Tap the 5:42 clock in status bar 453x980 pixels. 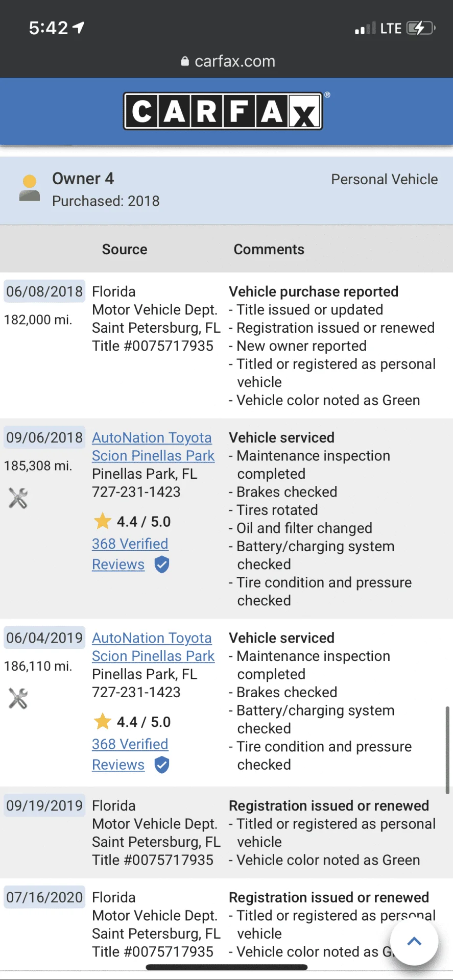[x=49, y=28]
